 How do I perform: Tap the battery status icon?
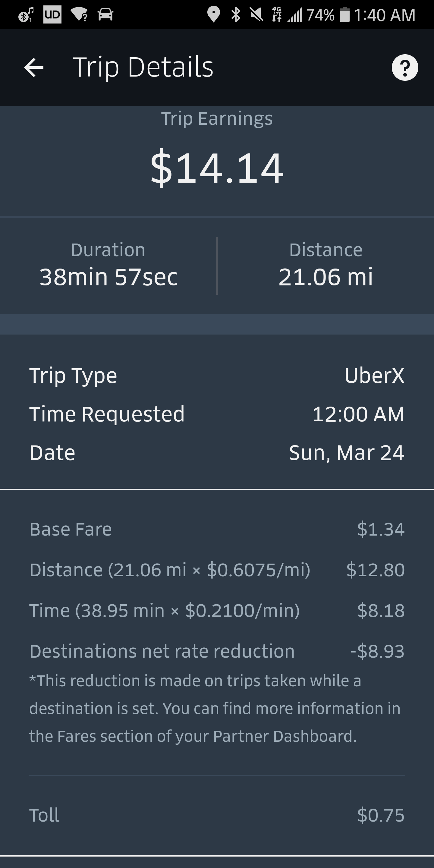344,15
